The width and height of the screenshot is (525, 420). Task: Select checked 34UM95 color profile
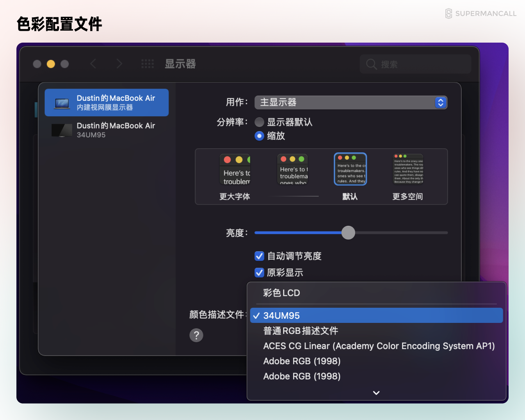click(377, 316)
